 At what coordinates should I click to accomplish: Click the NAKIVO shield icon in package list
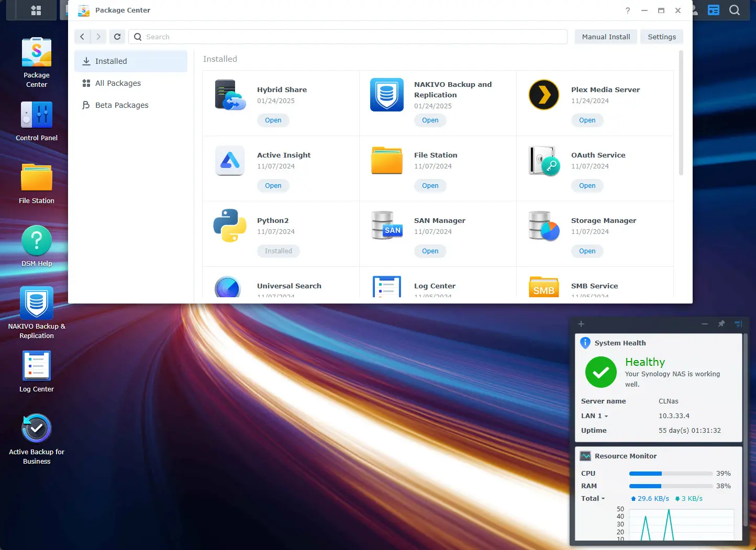[x=387, y=95]
